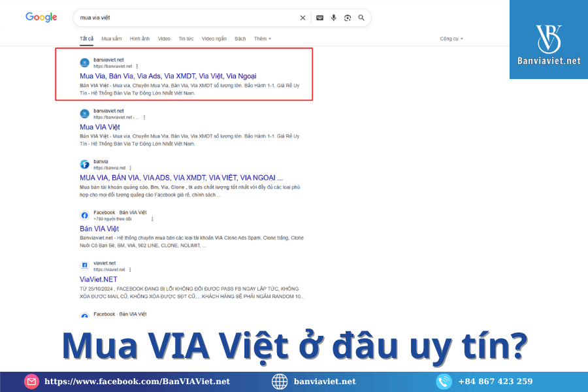
Task: Open three-dot menu of '>780 người theo dõi' result
Action: (152, 219)
